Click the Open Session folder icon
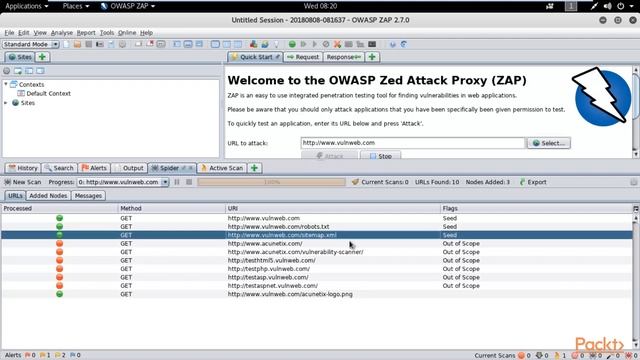This screenshot has height=360, width=640. coord(77,44)
